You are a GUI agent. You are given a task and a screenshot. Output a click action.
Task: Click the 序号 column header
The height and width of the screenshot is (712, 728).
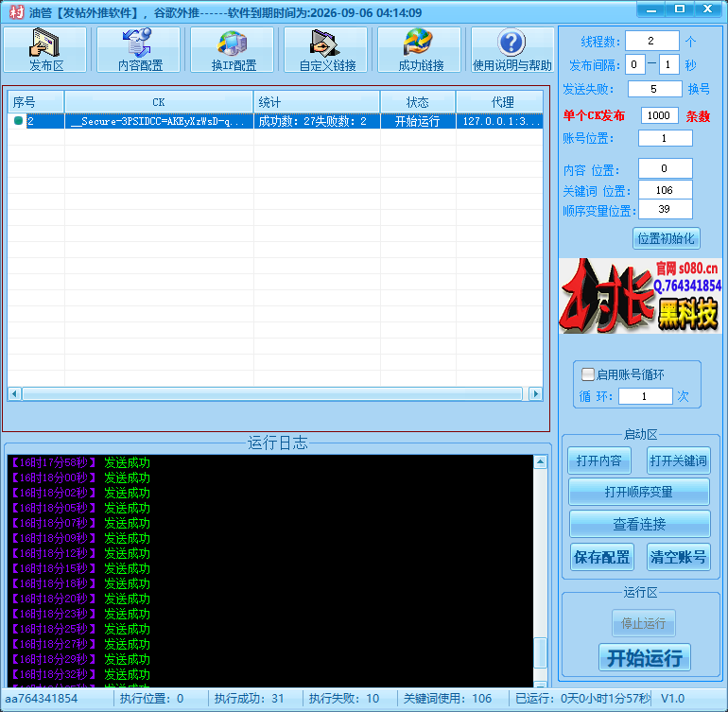click(x=36, y=102)
